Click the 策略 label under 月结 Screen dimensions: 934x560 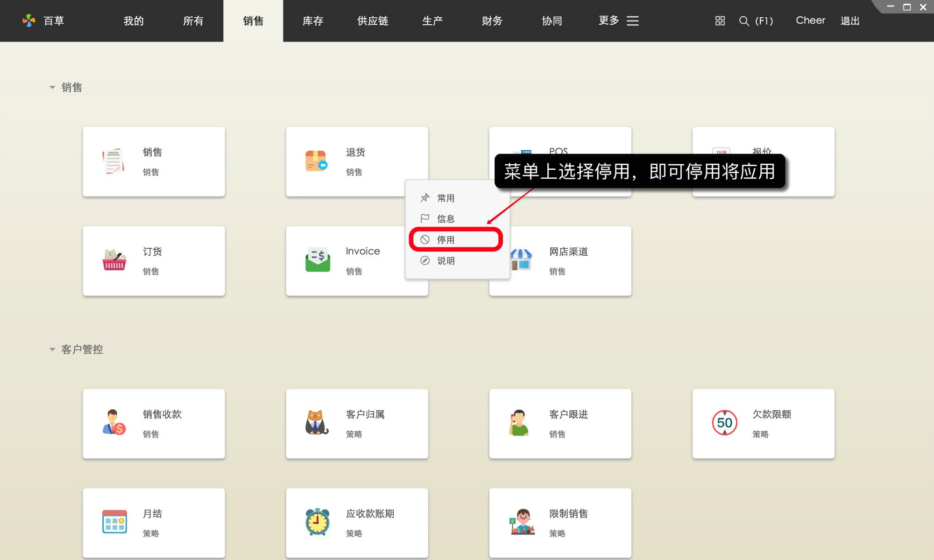click(x=151, y=533)
